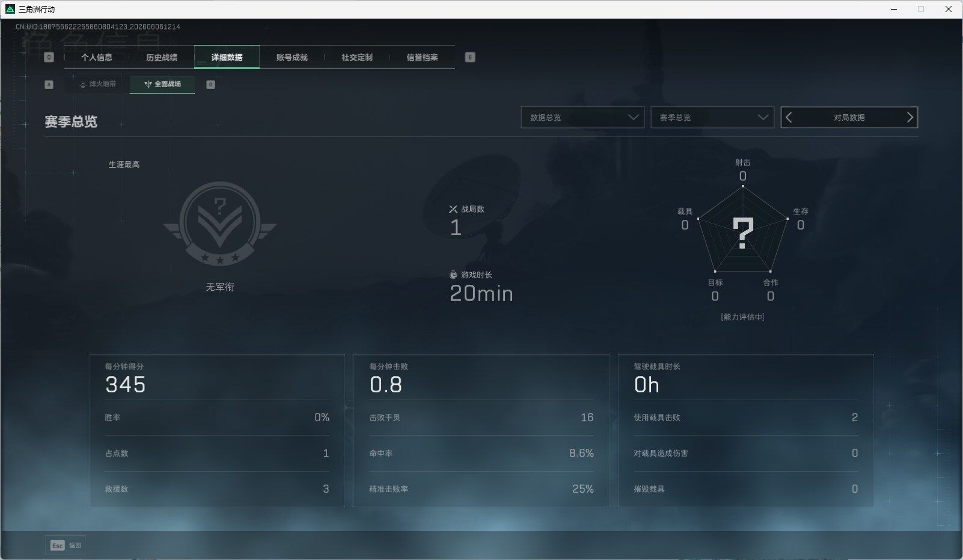Switch to the 历史战绩 tab
This screenshot has height=560, width=963.
point(162,57)
